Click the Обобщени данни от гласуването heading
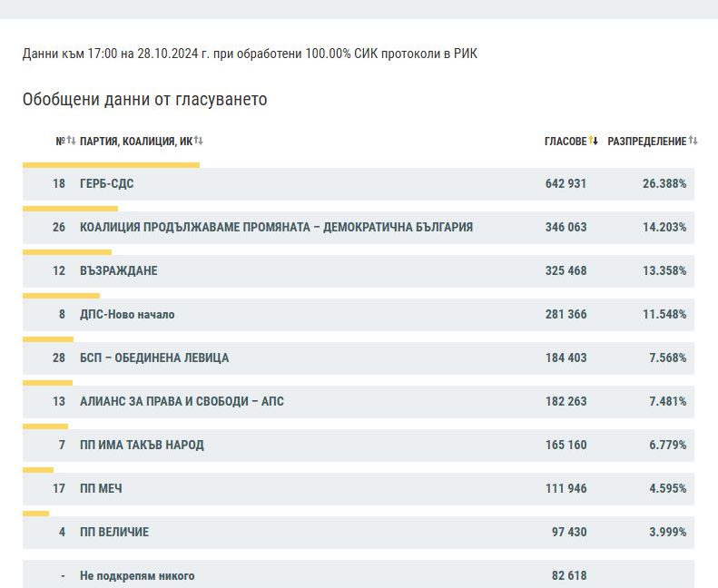This screenshot has width=718, height=588. 144,100
